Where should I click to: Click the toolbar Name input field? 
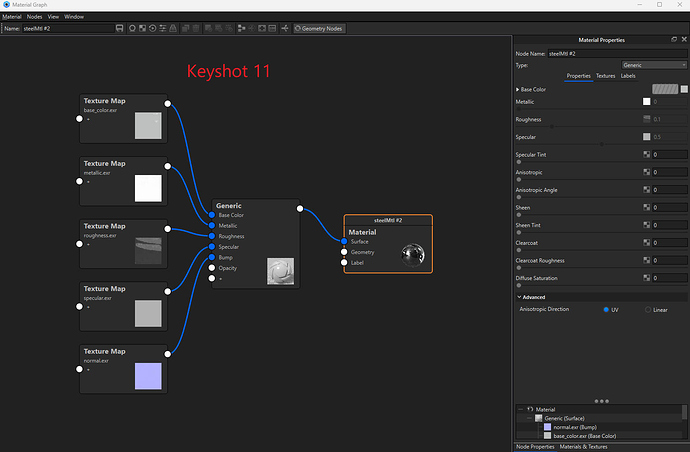coord(68,28)
